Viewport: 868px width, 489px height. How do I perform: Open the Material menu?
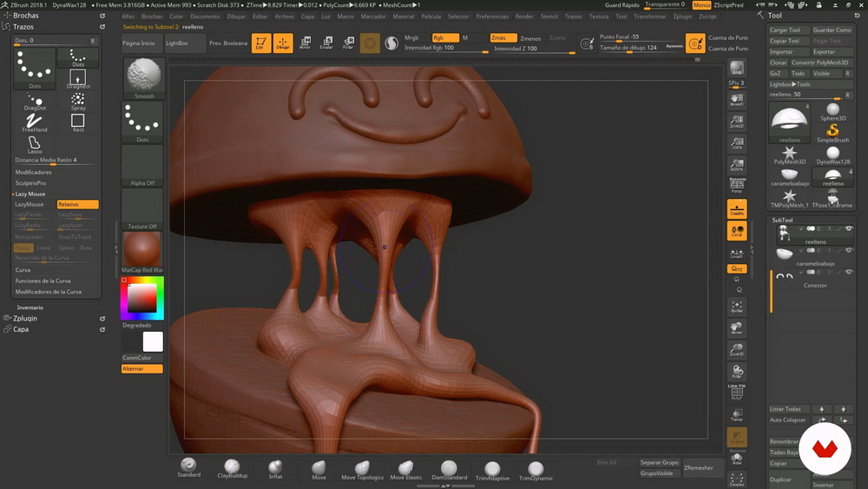[x=404, y=17]
